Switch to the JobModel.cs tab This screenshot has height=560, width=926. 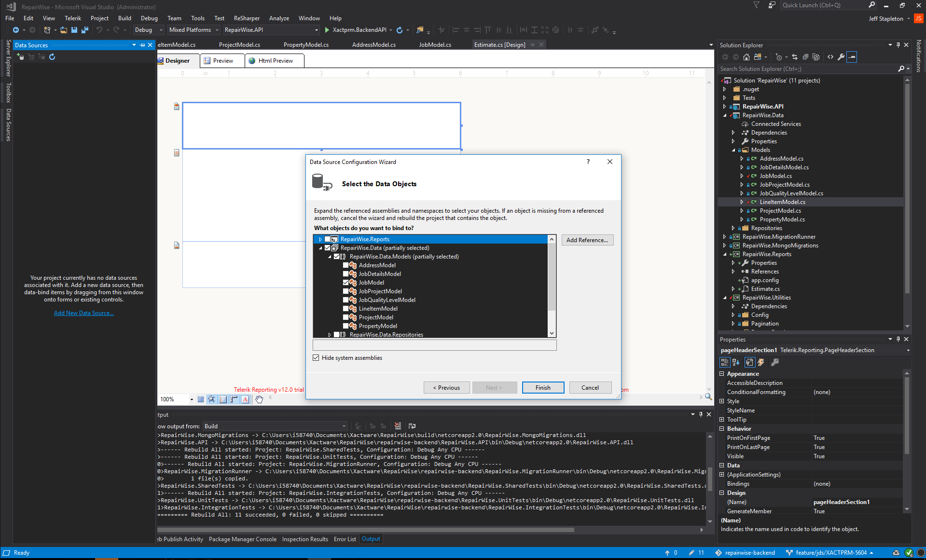pyautogui.click(x=435, y=45)
